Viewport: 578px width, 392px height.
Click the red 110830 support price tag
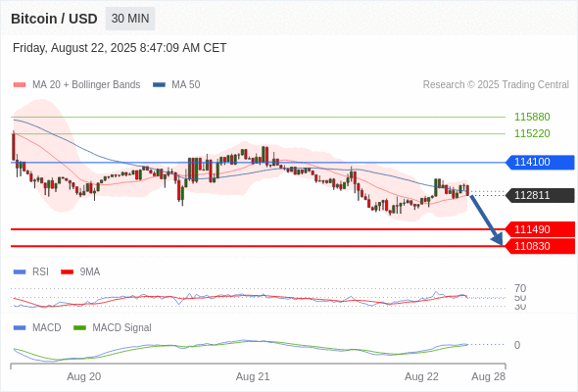540,246
